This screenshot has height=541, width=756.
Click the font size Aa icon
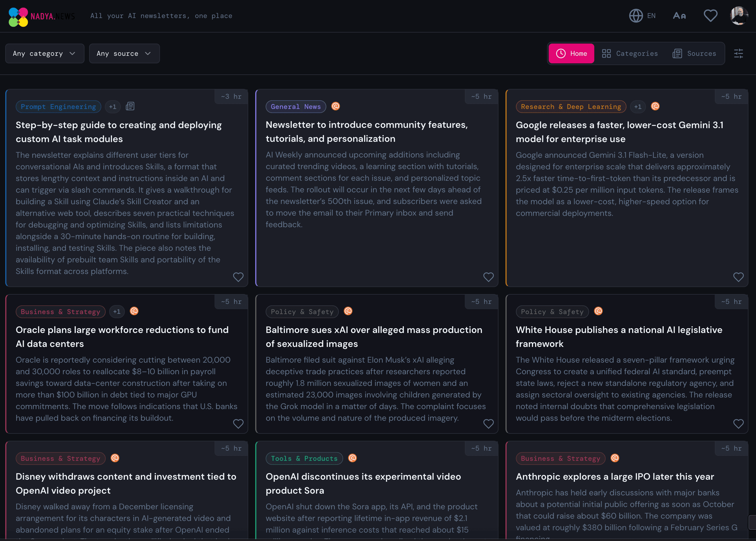pyautogui.click(x=679, y=16)
